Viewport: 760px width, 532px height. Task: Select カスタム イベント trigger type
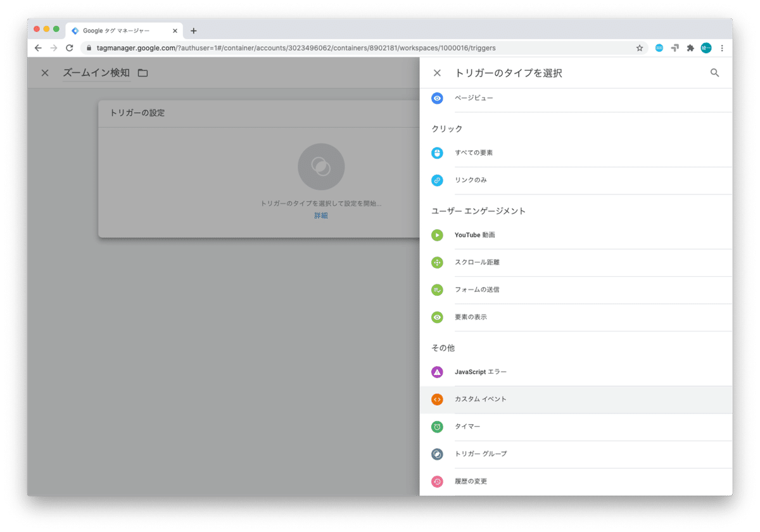coord(576,400)
